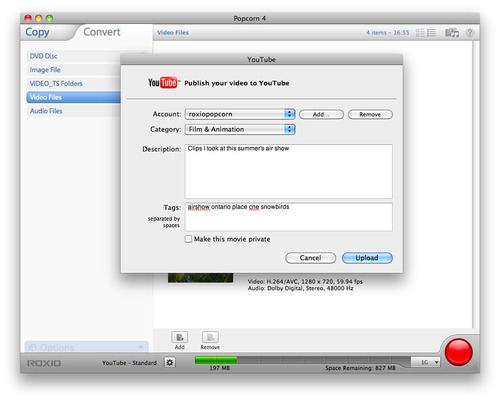Open the gear settings icon beside YouTube - Standard

pos(170,362)
